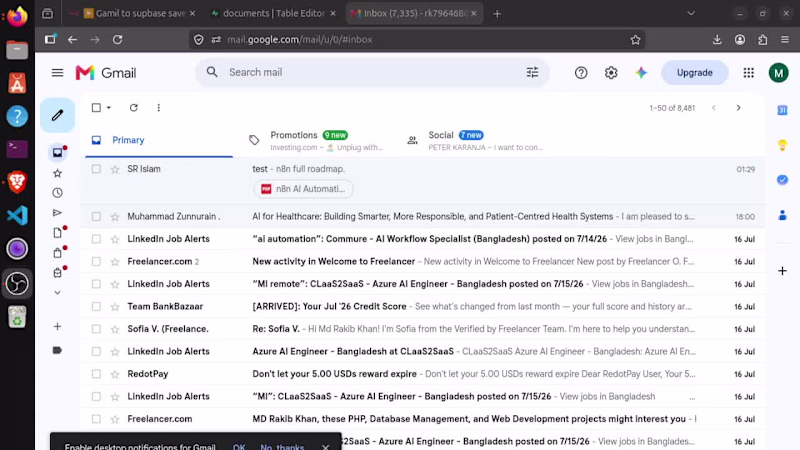Click the Search mail field
The height and width of the screenshot is (450, 800).
[x=372, y=72]
